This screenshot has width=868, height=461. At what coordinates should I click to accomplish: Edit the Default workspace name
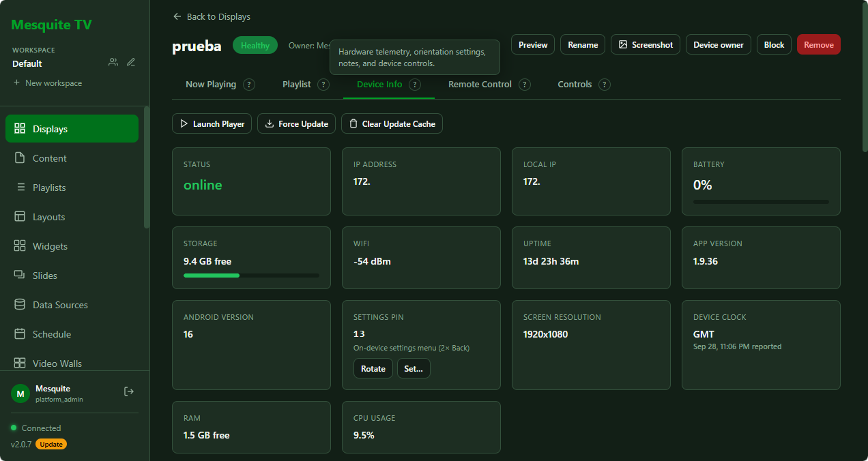coord(131,62)
